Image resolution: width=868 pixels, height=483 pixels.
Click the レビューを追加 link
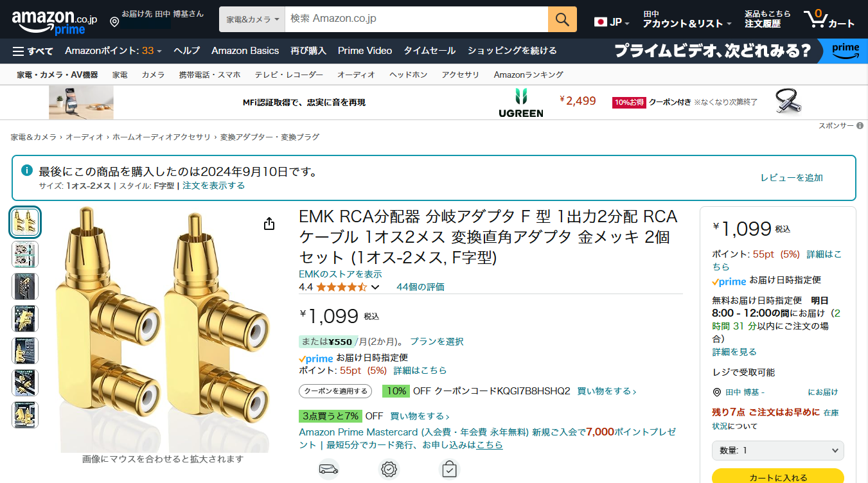click(x=792, y=178)
